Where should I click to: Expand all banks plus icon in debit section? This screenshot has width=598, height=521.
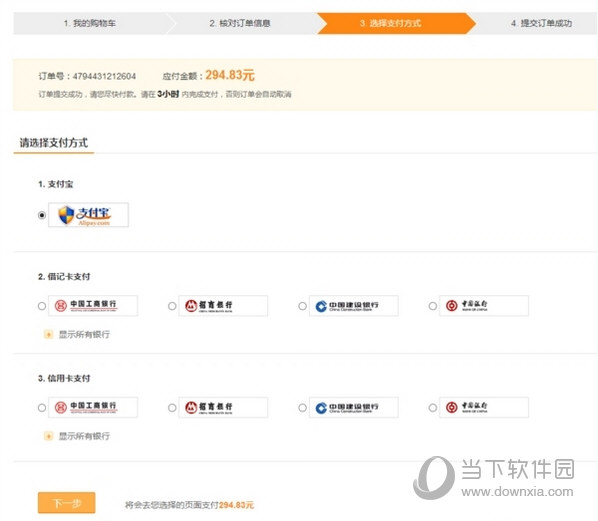48,334
